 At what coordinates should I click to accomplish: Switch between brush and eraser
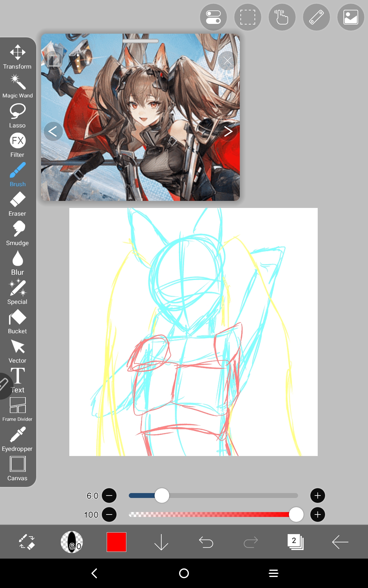[27, 542]
